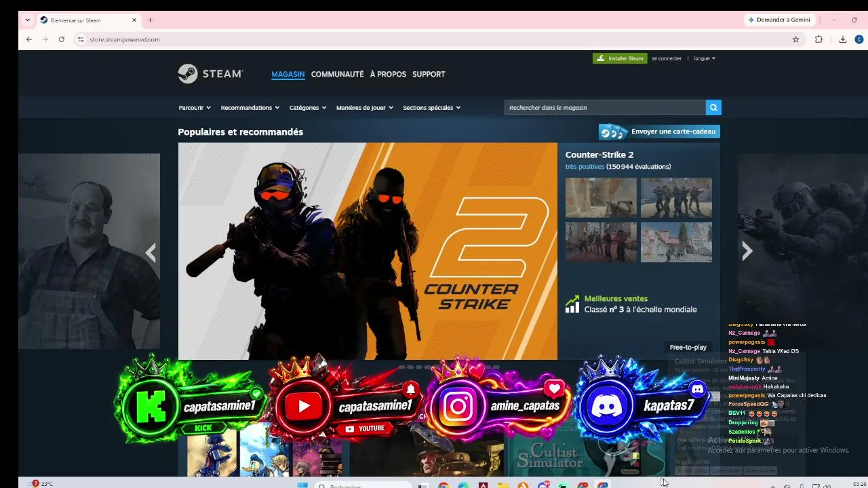868x488 pixels.
Task: Click the Demander à Gemini button
Action: click(779, 20)
